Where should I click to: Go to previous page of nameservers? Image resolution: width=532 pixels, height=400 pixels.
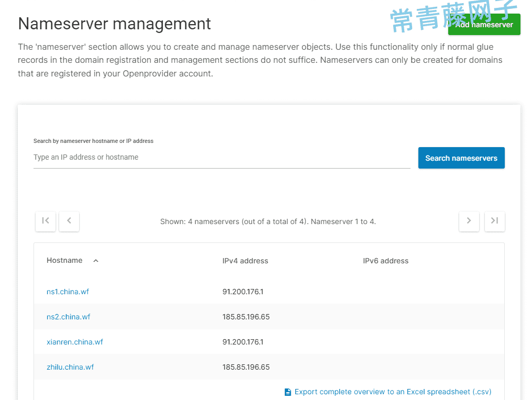click(x=69, y=221)
